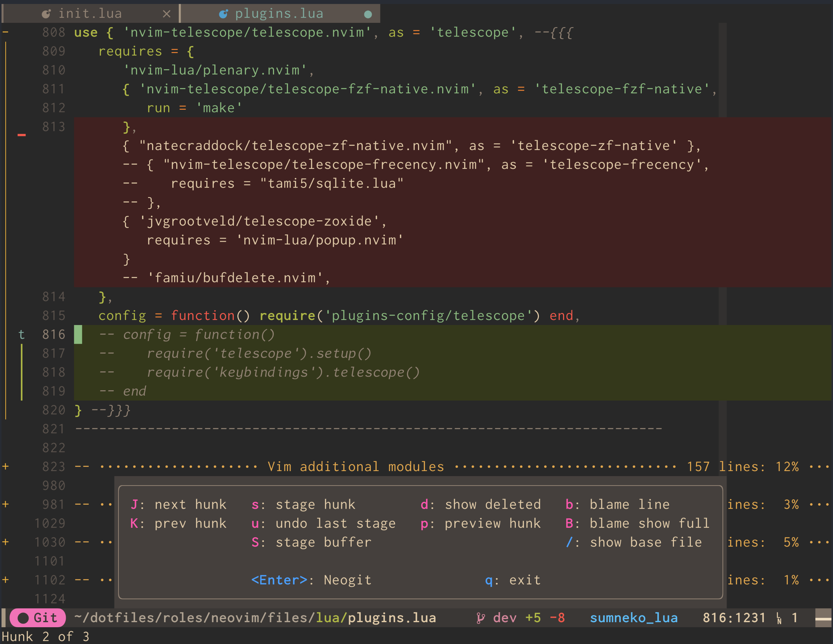Open Neogit via the <Enter> entry
The image size is (833, 644).
(311, 580)
